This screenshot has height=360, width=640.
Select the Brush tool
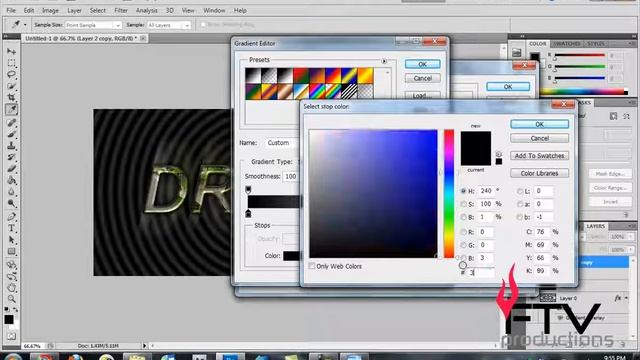coord(11,134)
